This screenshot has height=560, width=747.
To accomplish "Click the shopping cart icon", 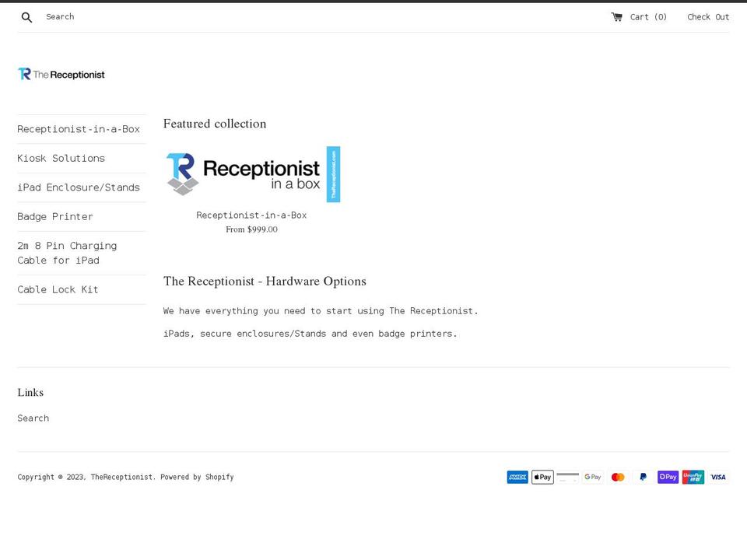I will pyautogui.click(x=616, y=17).
